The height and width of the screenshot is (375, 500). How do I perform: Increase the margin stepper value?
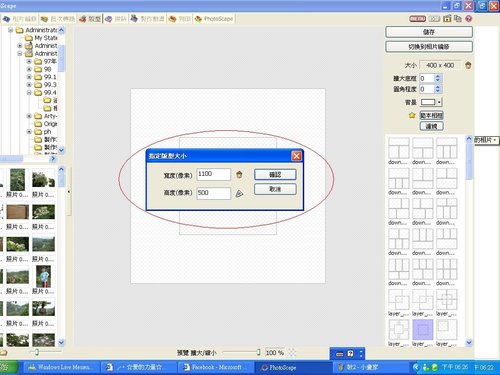[438, 76]
